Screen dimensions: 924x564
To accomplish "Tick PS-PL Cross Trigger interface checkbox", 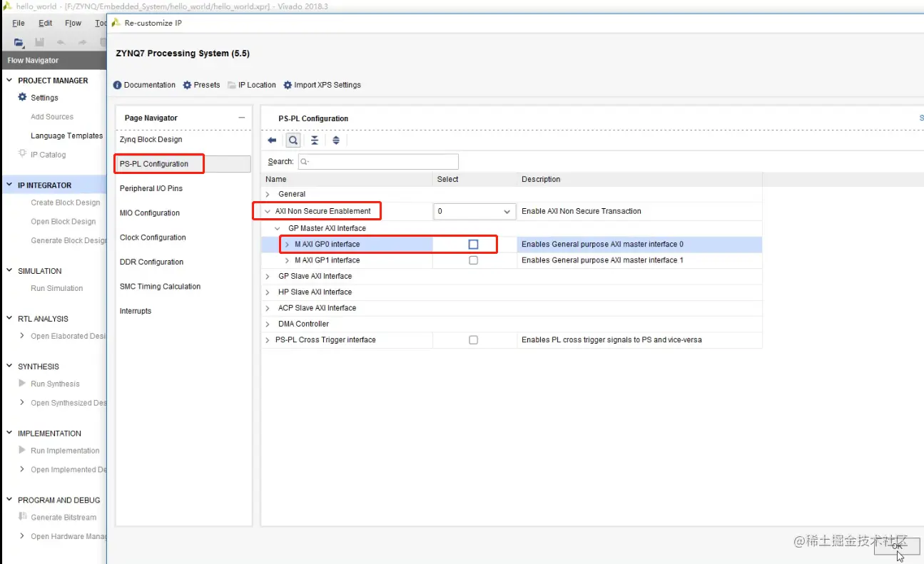I will (473, 340).
